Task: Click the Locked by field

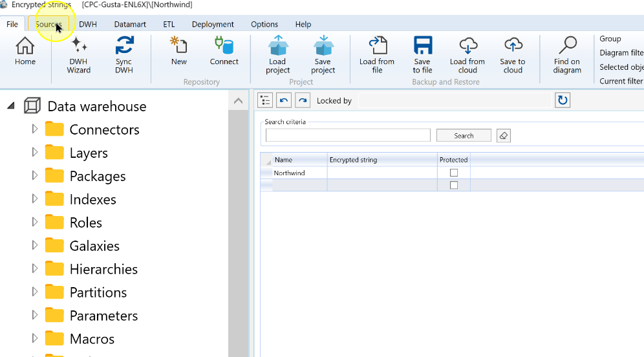Action: pyautogui.click(x=455, y=100)
